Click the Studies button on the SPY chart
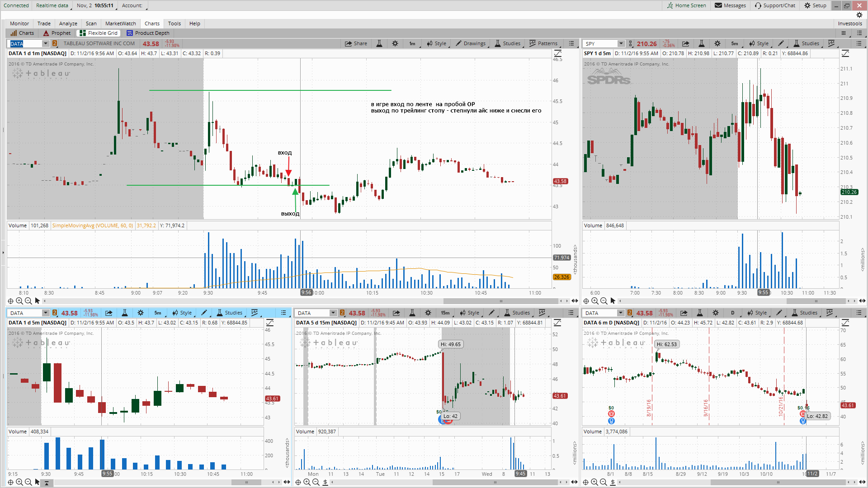Viewport: 868px width, 488px height. tap(806, 43)
